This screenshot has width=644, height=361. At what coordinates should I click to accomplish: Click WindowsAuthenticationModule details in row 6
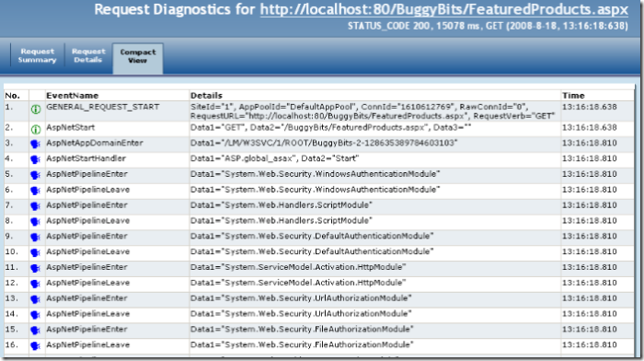[315, 190]
